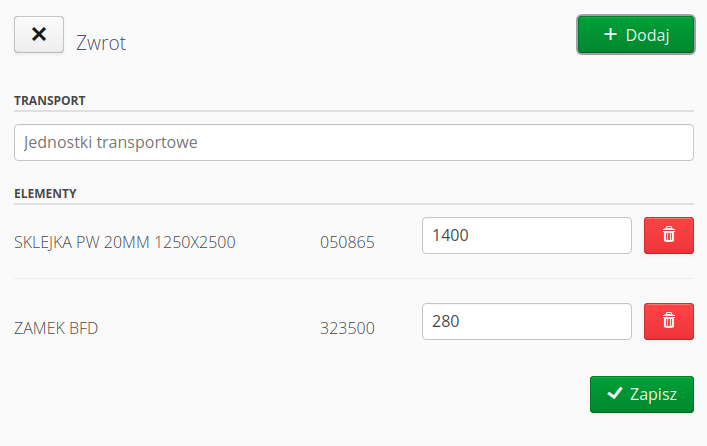The width and height of the screenshot is (707, 446).
Task: Hit the trash can glyph next to 1400
Action: tap(668, 236)
